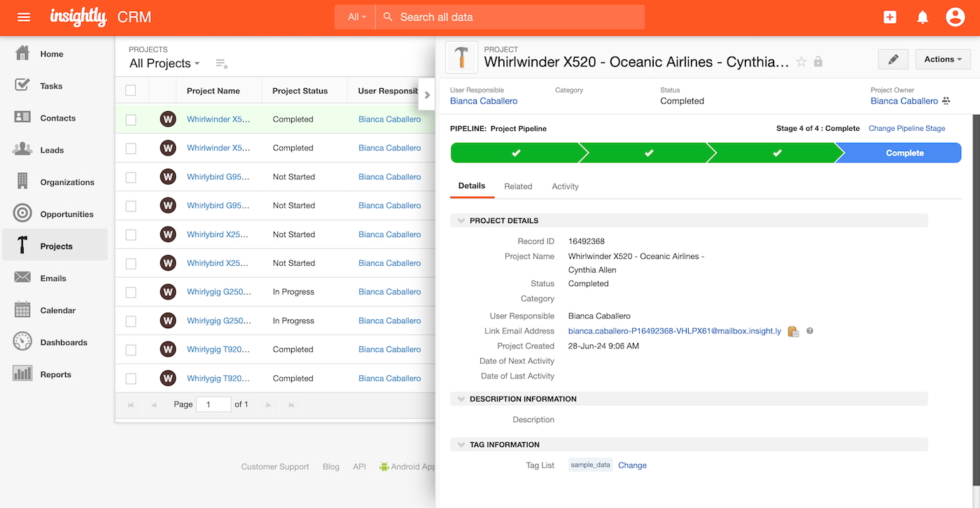Open Bianca Caballero under Project Owner

tap(904, 101)
